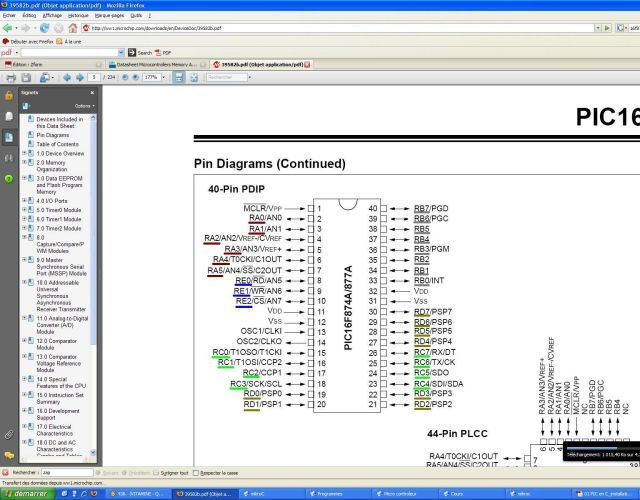Open the Options dropdown in Signets
Screen dimensions: 640x500
[x=84, y=106]
